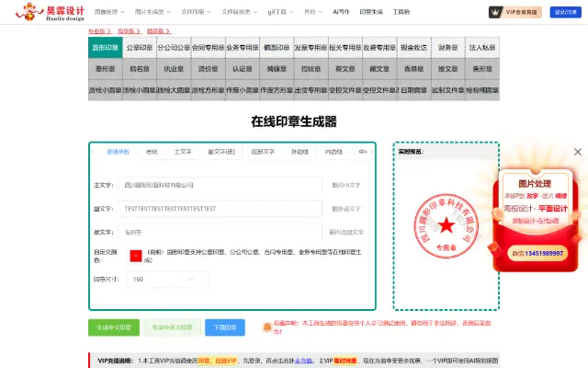
Task: Switch to the 老化 tab
Action: tap(152, 152)
